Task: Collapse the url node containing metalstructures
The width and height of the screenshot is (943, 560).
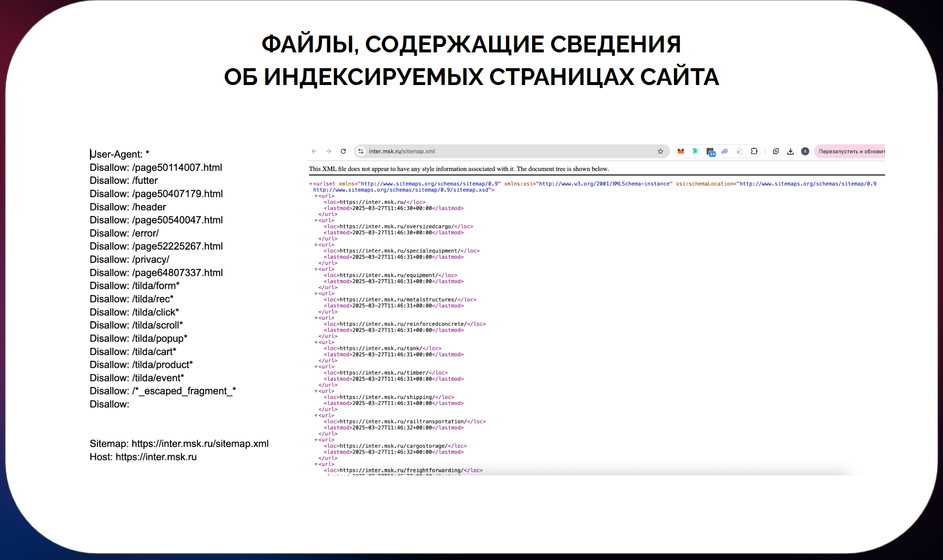Action: click(x=316, y=294)
